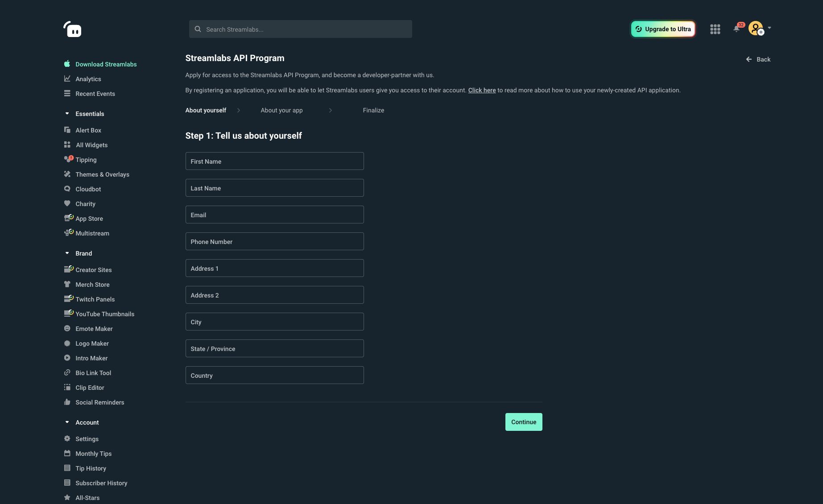
Task: Focus the Address 2 field
Action: point(274,295)
